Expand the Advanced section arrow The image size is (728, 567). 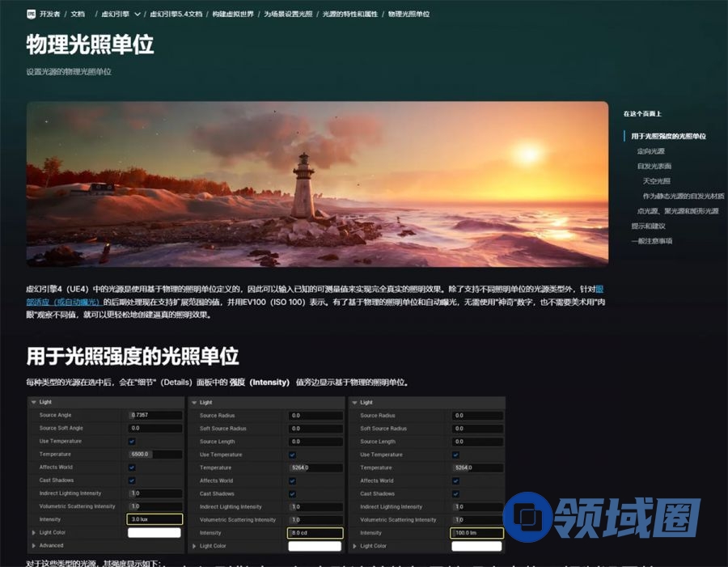[x=33, y=545]
